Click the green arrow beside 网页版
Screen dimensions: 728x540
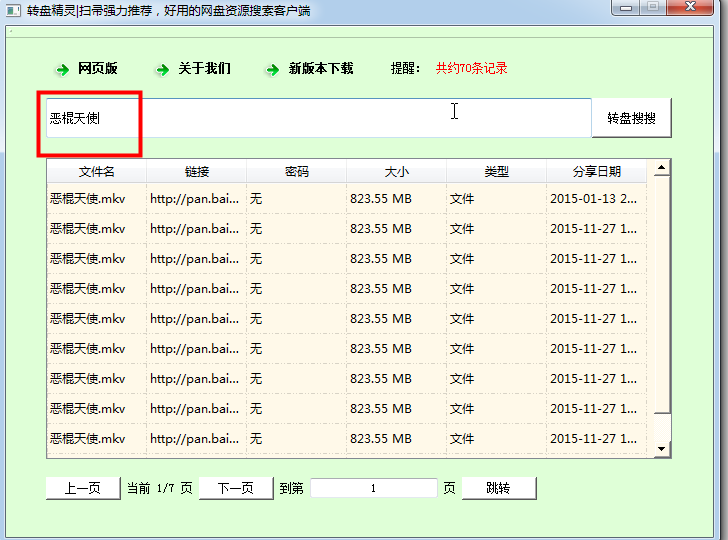click(63, 69)
